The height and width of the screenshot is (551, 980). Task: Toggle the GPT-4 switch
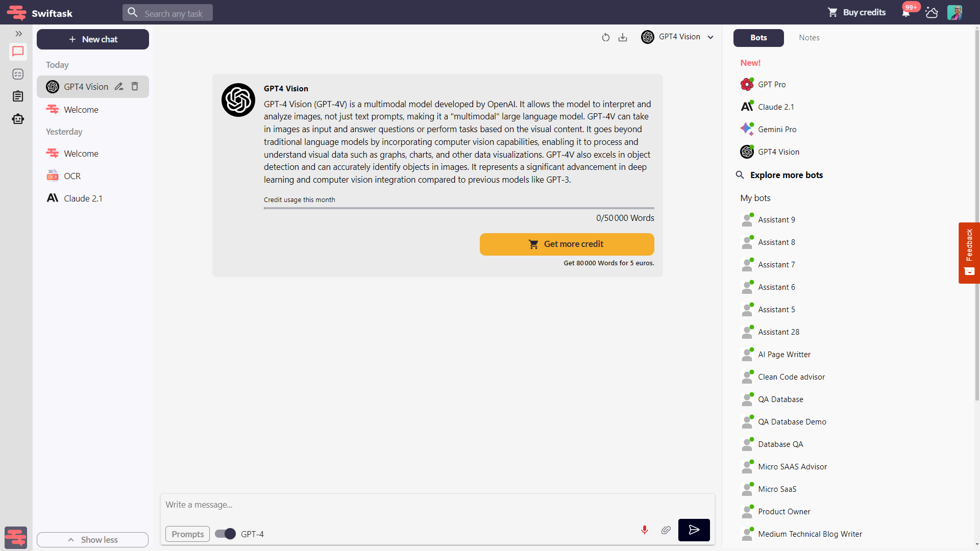tap(225, 534)
